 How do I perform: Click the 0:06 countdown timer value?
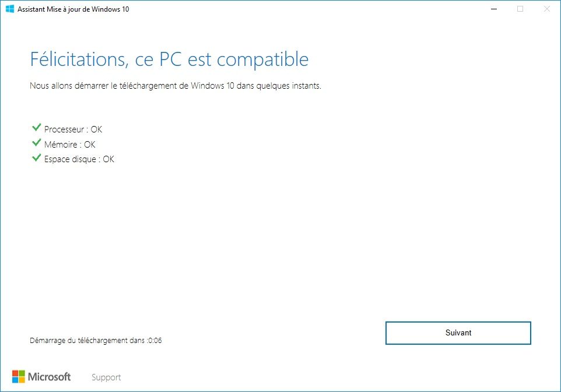point(155,341)
